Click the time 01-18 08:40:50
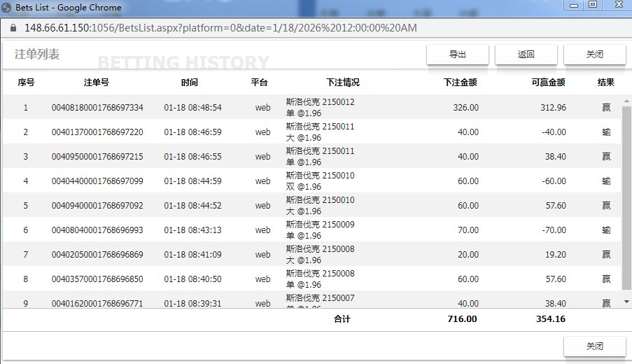The height and width of the screenshot is (364, 632). pos(192,279)
